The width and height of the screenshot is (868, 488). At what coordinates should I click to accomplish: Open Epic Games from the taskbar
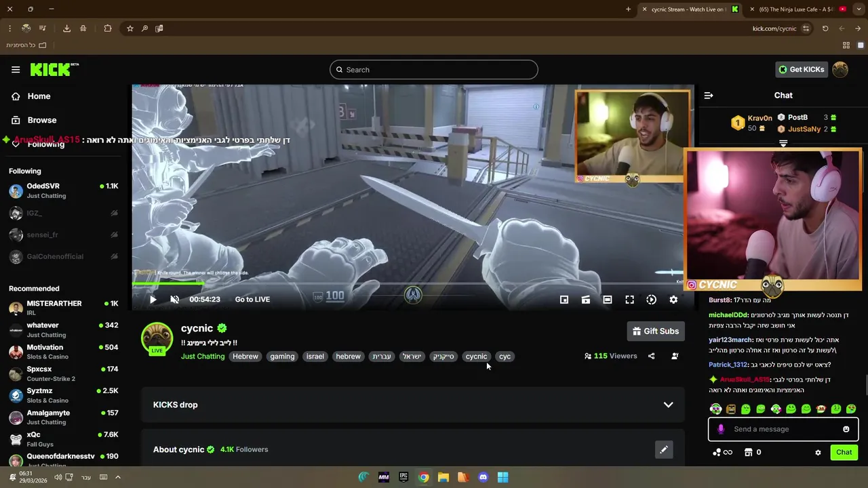[x=403, y=477]
